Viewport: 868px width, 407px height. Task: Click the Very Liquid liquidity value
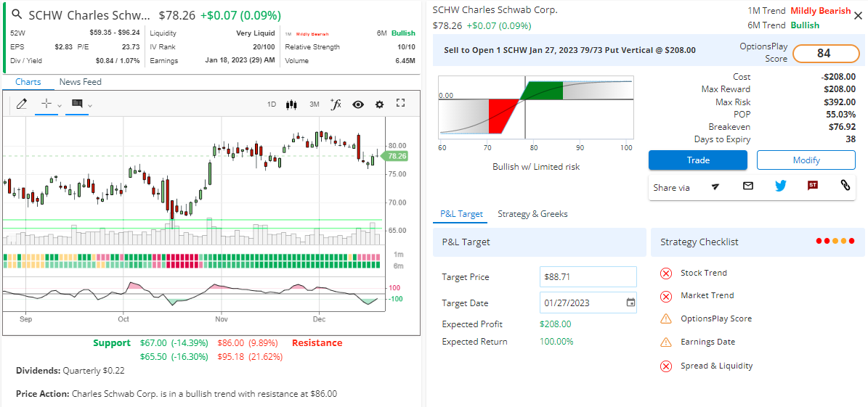point(255,33)
